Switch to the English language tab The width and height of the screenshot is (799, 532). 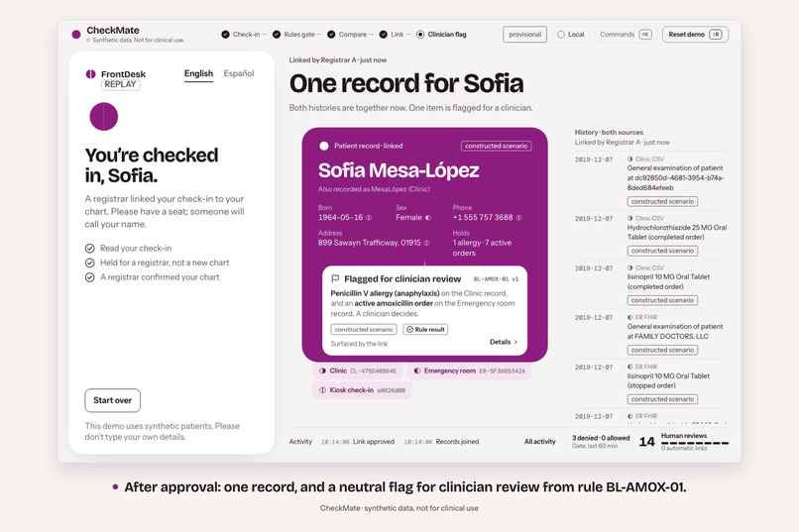click(198, 73)
